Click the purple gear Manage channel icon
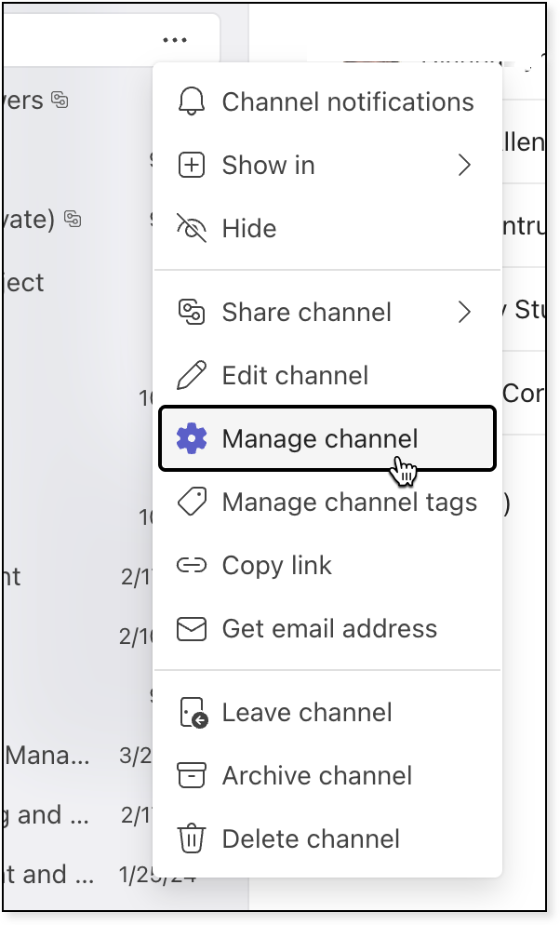Image resolution: width=560 pixels, height=925 pixels. pos(191,438)
